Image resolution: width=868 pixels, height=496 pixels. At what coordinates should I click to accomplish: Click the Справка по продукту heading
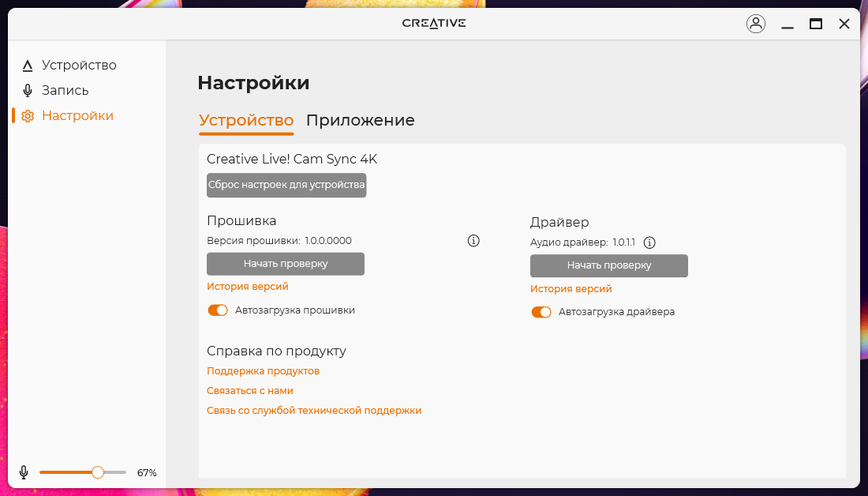(276, 351)
